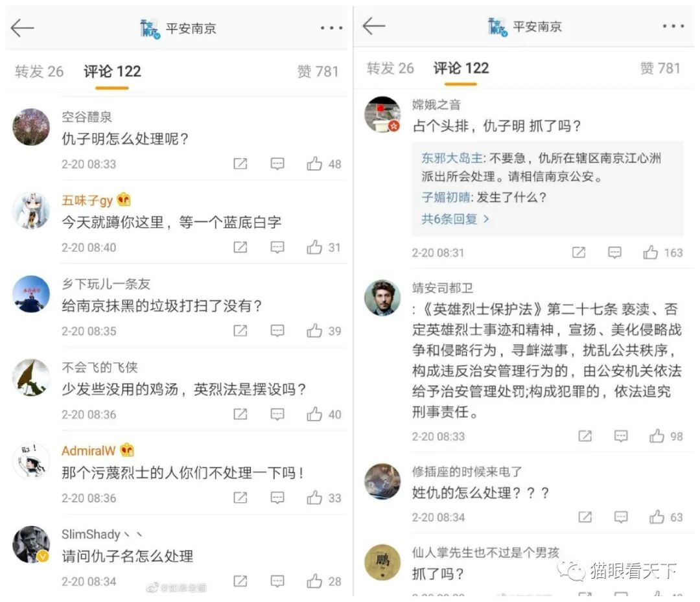This screenshot has width=700, height=602.
Task: Select 赞 781 tab in right panel
Action: (660, 68)
